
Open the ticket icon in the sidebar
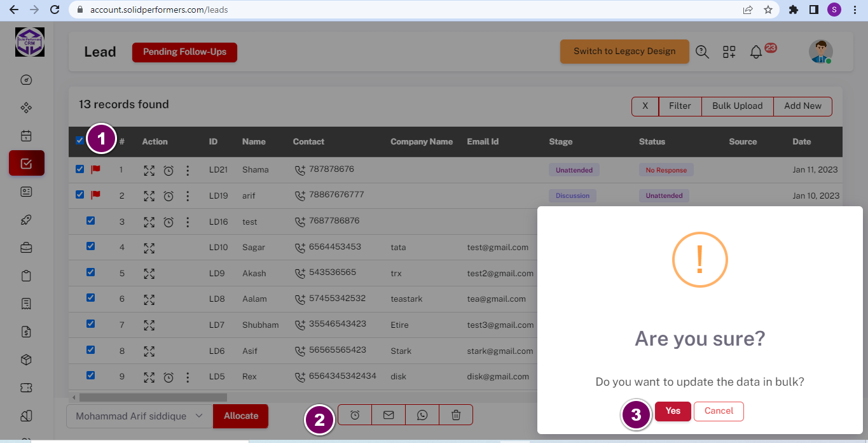tap(26, 388)
